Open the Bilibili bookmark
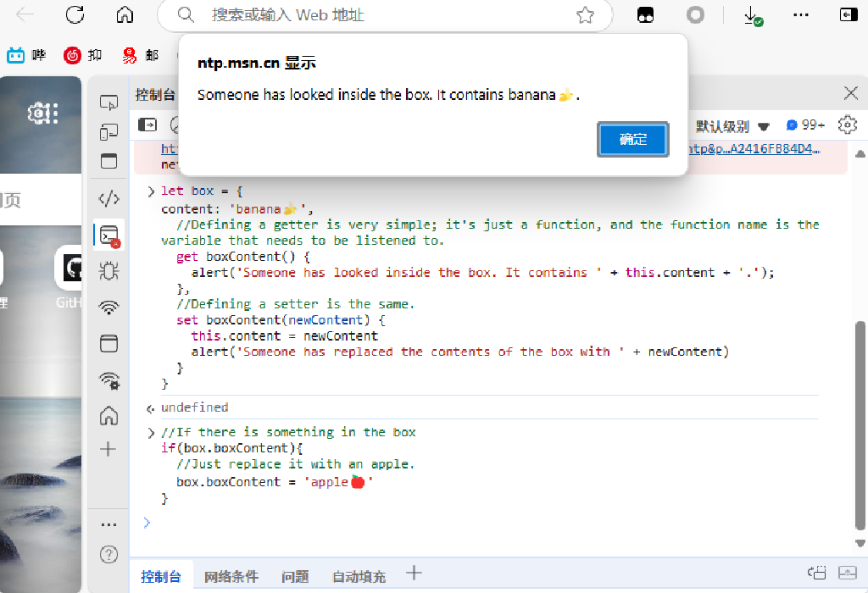Image resolution: width=868 pixels, height=593 pixels. click(x=26, y=55)
